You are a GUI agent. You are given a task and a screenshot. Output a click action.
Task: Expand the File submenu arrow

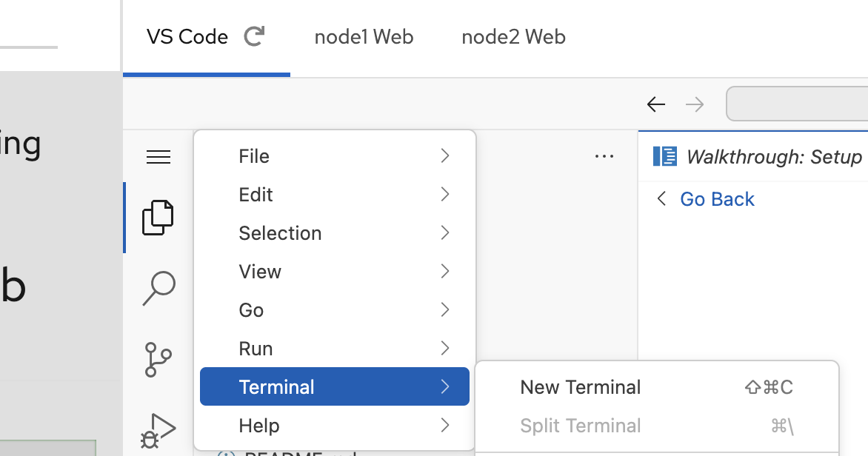445,156
